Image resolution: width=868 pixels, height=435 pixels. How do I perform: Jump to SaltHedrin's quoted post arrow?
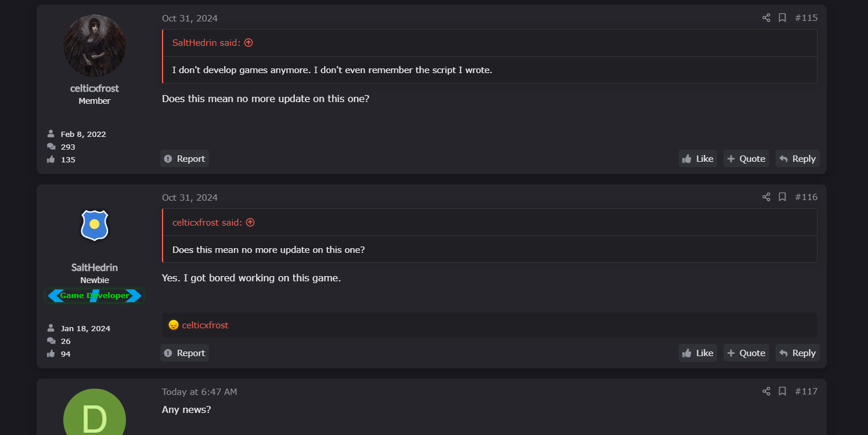[248, 43]
